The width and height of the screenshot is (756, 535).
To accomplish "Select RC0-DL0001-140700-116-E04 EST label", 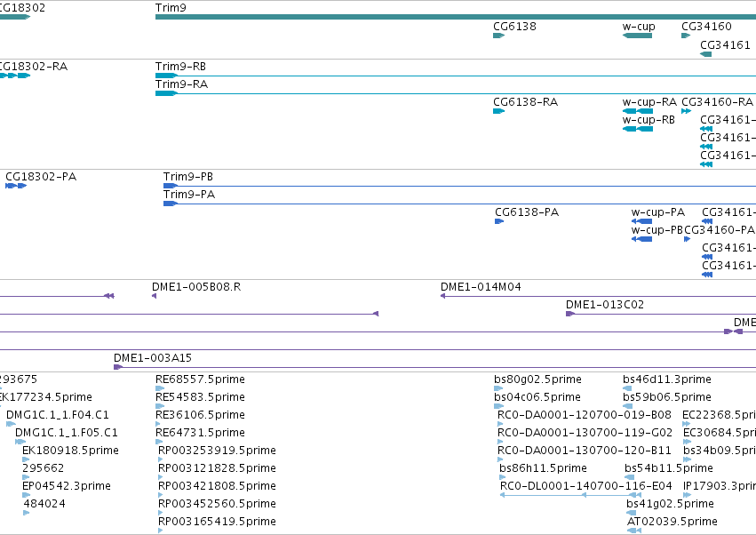I will click(585, 487).
